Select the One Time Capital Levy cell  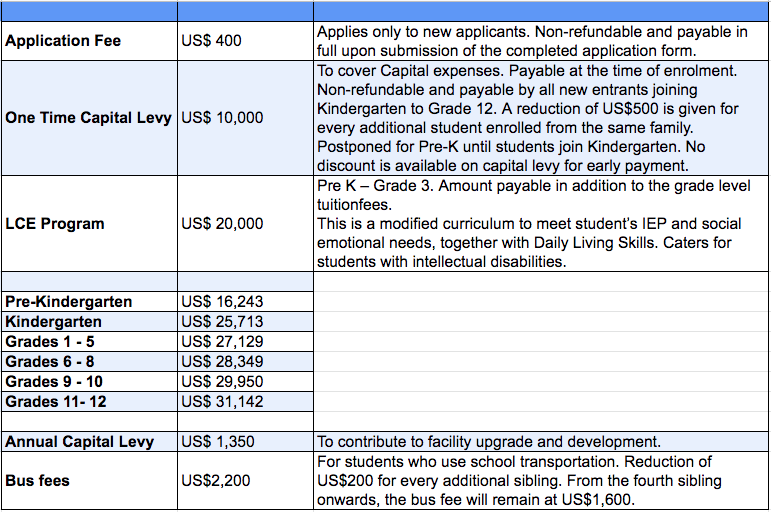pos(89,118)
